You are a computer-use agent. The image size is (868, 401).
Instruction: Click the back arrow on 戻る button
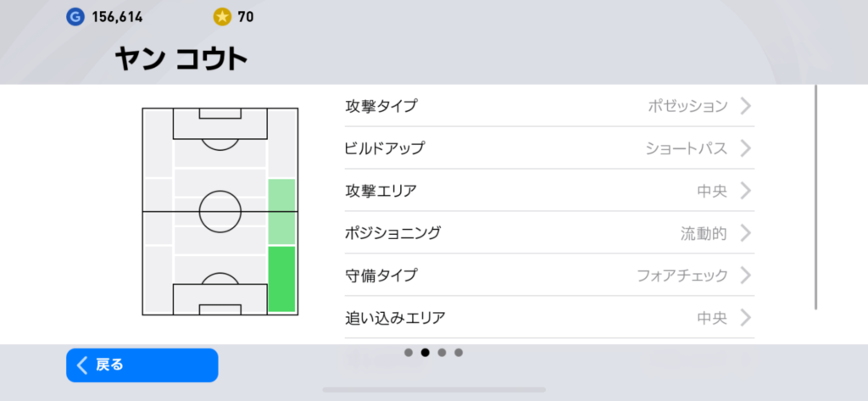click(82, 365)
